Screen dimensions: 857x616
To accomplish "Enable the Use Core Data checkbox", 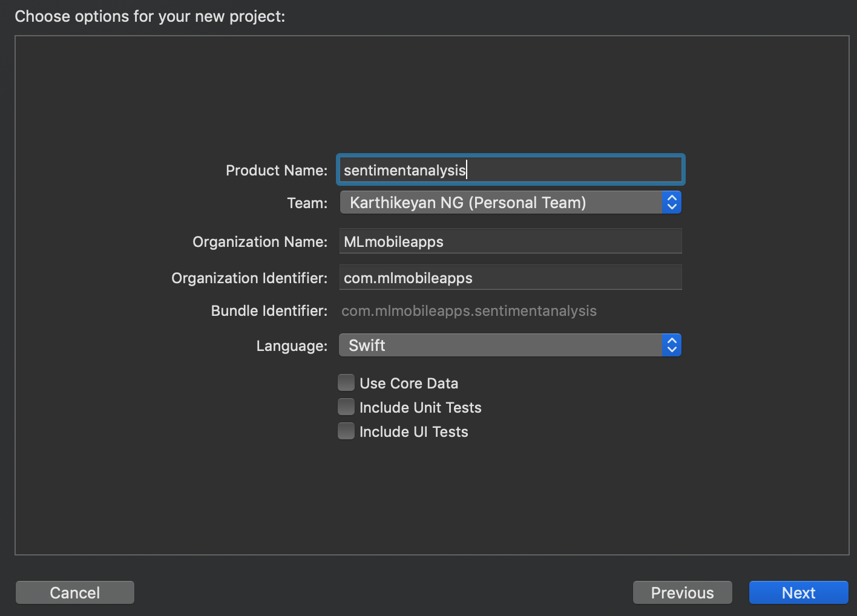I will click(346, 383).
